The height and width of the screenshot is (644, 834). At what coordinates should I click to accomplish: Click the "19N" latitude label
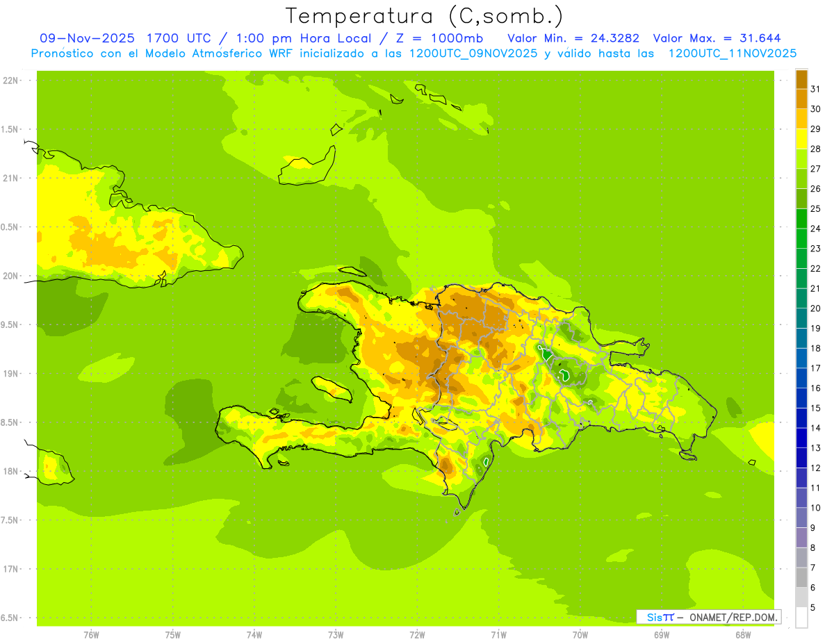[x=11, y=374]
